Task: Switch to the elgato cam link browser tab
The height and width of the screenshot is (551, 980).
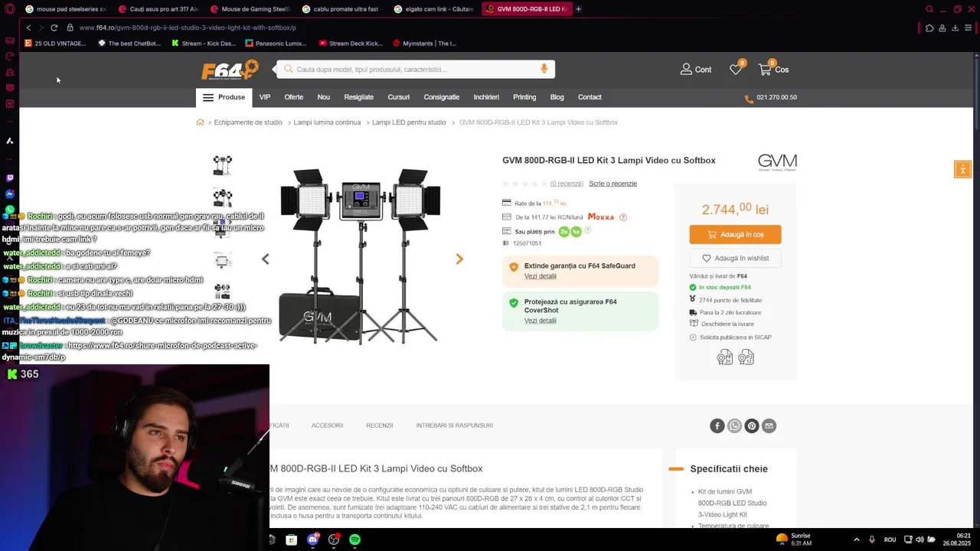Action: 434,9
